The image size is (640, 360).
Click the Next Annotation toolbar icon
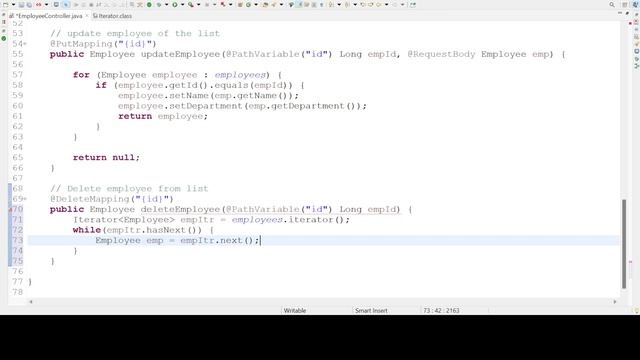[x=331, y=4]
